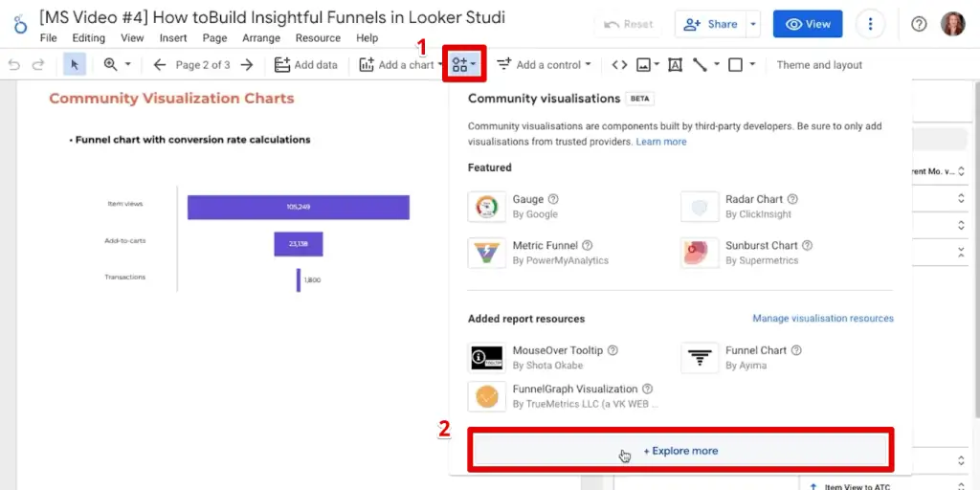Open the help question mark icon
980x490 pixels.
pyautogui.click(x=919, y=24)
